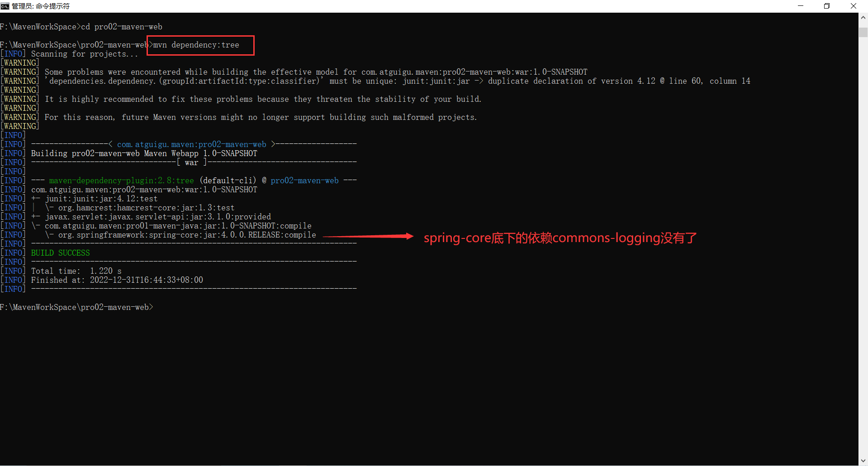868x466 pixels.
Task: Click final prompt 'F:\MavenWorkSpace\pro02-maven-web>'
Action: [x=76, y=307]
